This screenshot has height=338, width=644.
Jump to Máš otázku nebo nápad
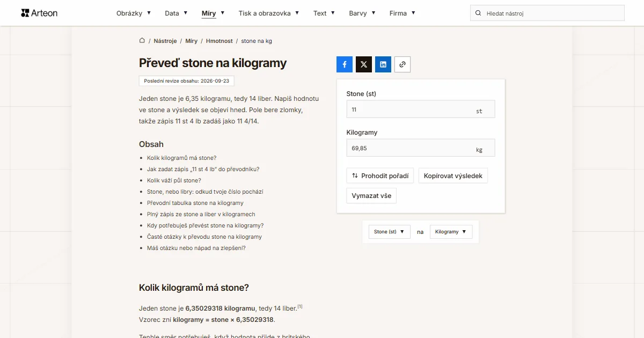[196, 248]
